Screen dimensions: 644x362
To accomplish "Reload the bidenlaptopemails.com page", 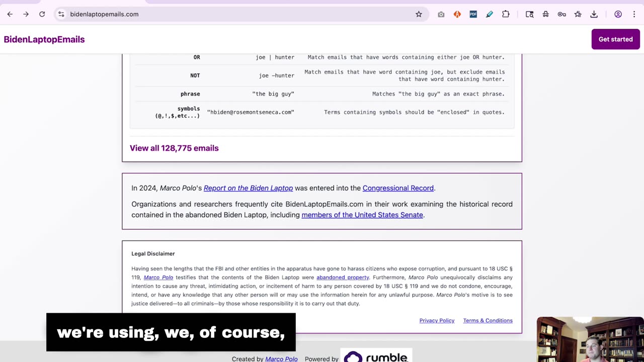I will click(x=42, y=14).
